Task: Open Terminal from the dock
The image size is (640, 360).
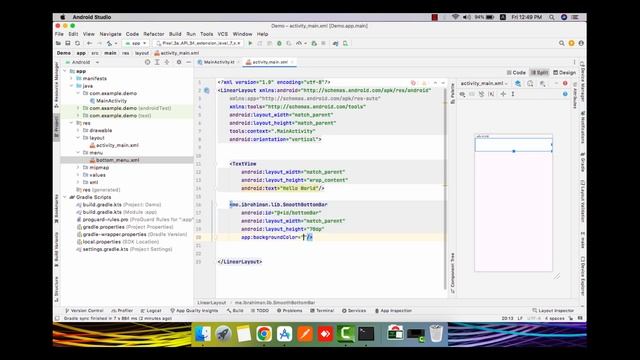Action: 366,334
